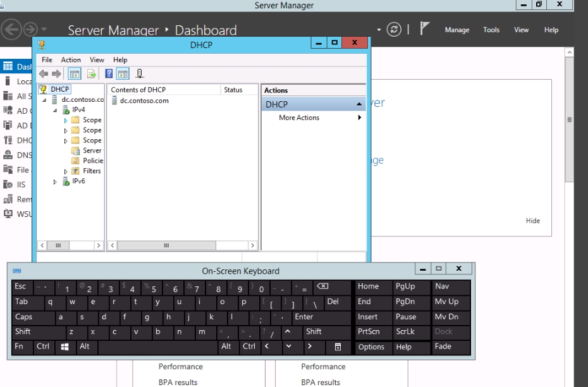The height and width of the screenshot is (387, 588).
Task: Click the Export List toolbar icon
Action: 92,74
